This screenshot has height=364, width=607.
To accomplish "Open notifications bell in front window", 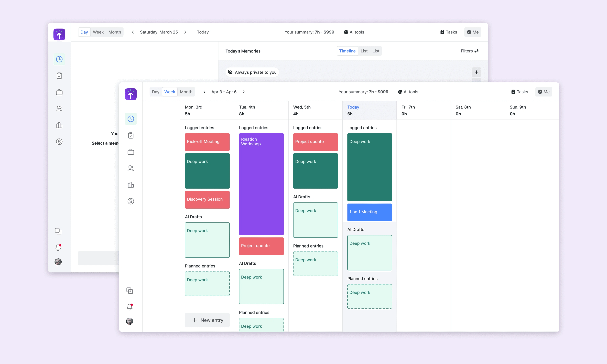I will point(130,307).
